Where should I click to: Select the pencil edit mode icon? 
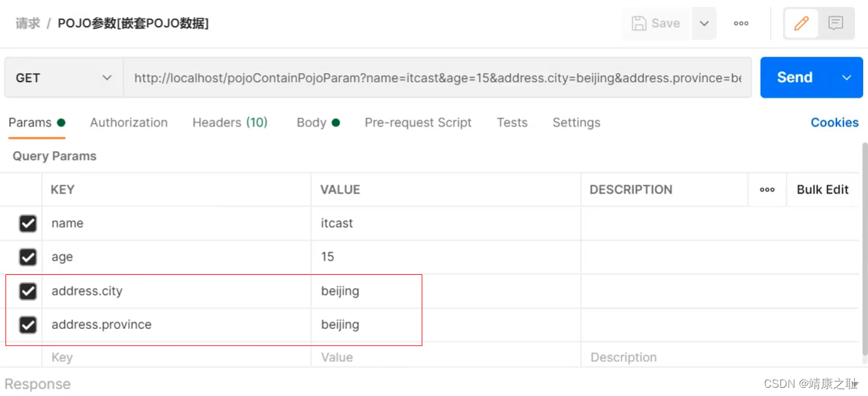(x=801, y=23)
